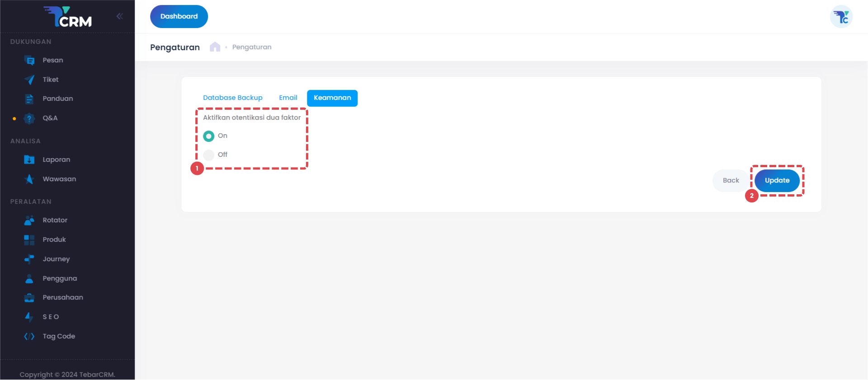Viewport: 868px width, 380px height.
Task: Switch to the Email tab
Action: click(288, 98)
